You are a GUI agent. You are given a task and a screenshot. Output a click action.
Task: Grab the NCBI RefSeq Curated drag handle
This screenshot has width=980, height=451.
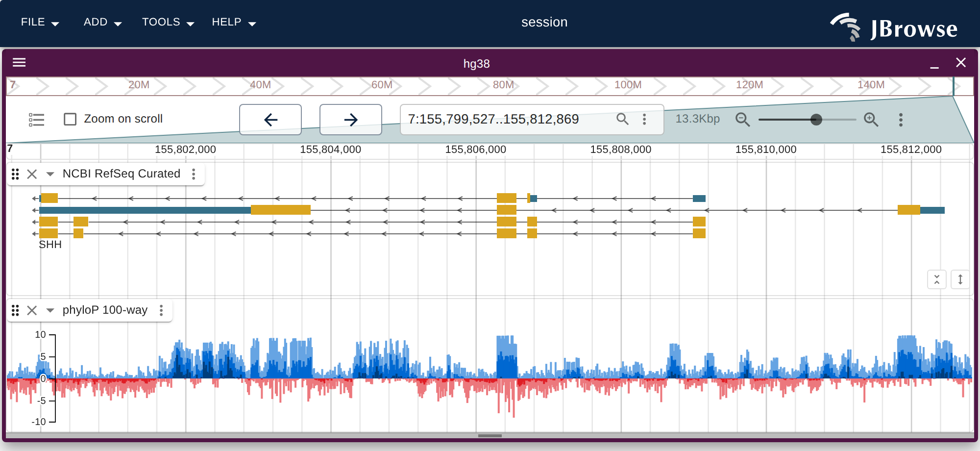click(x=15, y=174)
